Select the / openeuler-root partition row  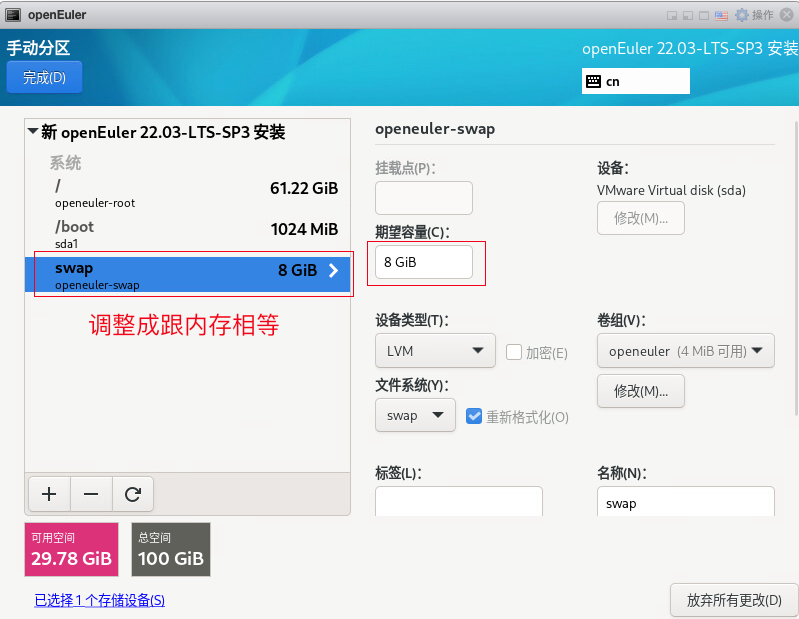pos(188,194)
